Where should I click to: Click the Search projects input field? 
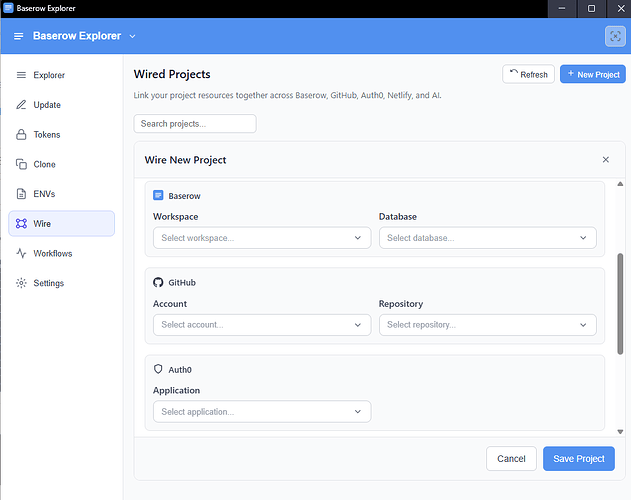click(x=195, y=124)
